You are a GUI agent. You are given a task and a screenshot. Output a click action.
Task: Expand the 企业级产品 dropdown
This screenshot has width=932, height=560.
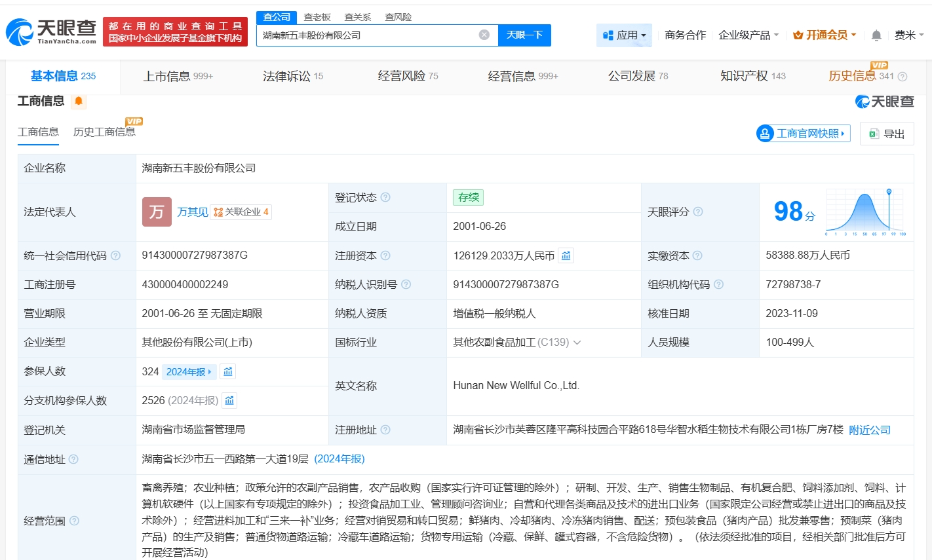tap(748, 35)
